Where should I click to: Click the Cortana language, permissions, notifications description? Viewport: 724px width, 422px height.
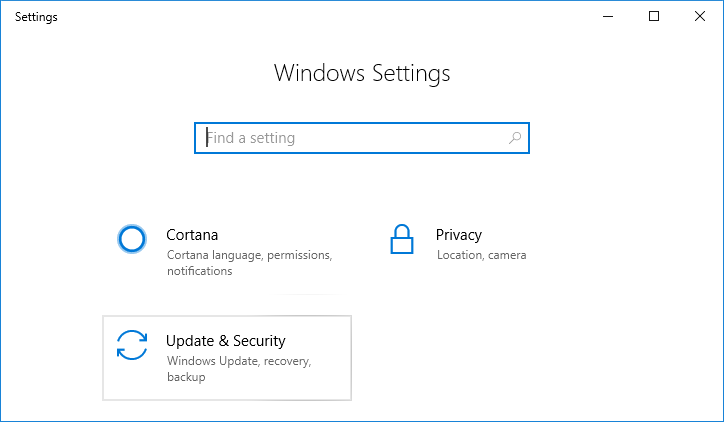point(248,263)
